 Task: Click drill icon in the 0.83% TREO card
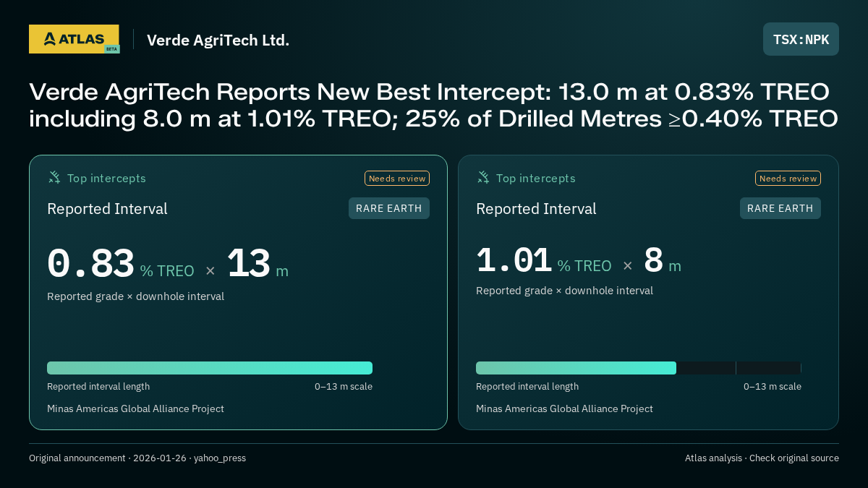point(54,177)
